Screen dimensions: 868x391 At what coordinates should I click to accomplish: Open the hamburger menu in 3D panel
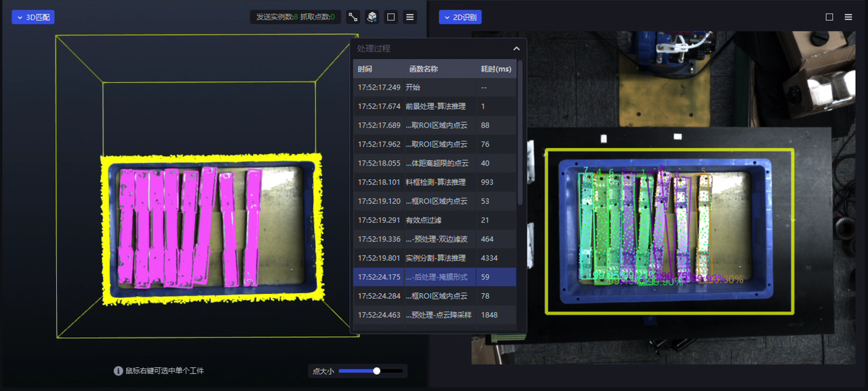coord(410,17)
